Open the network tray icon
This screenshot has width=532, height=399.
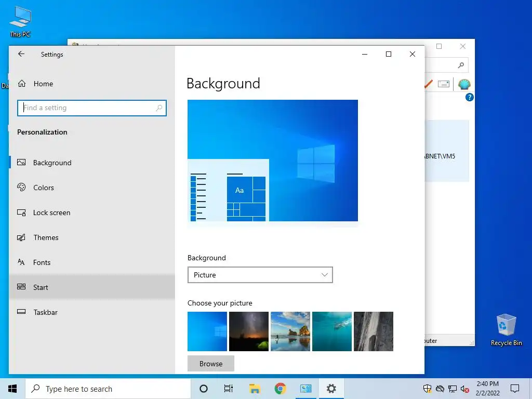(453, 389)
